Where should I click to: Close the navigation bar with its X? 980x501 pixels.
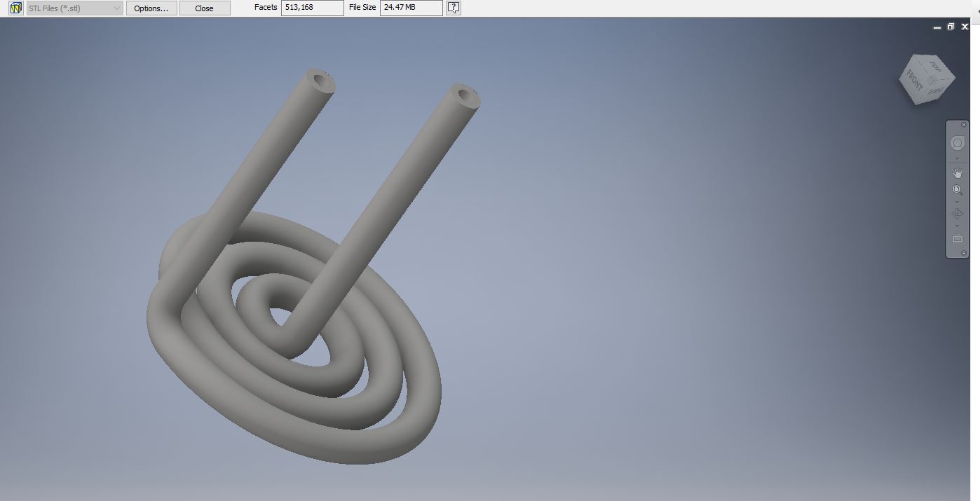(964, 125)
